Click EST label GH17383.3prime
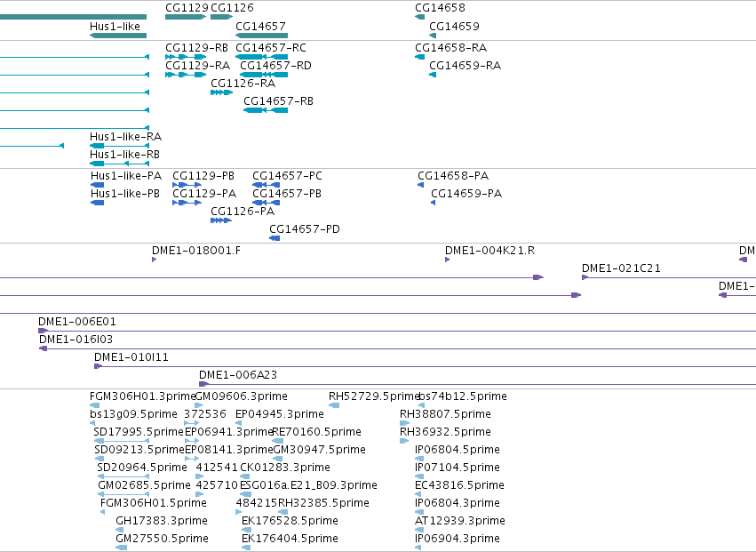Screen dimensions: 756x552 162,522
